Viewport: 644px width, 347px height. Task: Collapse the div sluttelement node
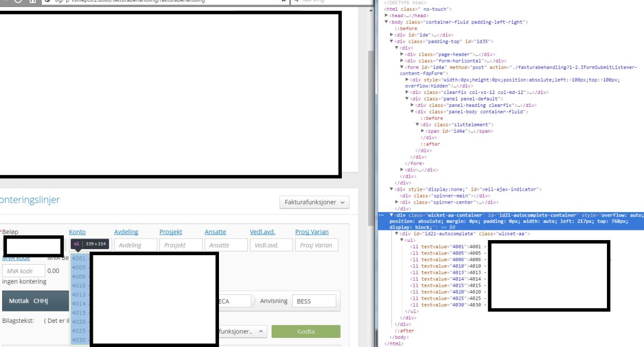(418, 125)
